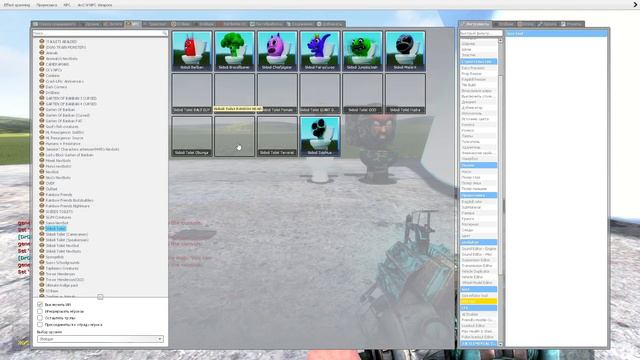Click the icon beside Dark Corners category
The image size is (640, 360).
point(42,87)
